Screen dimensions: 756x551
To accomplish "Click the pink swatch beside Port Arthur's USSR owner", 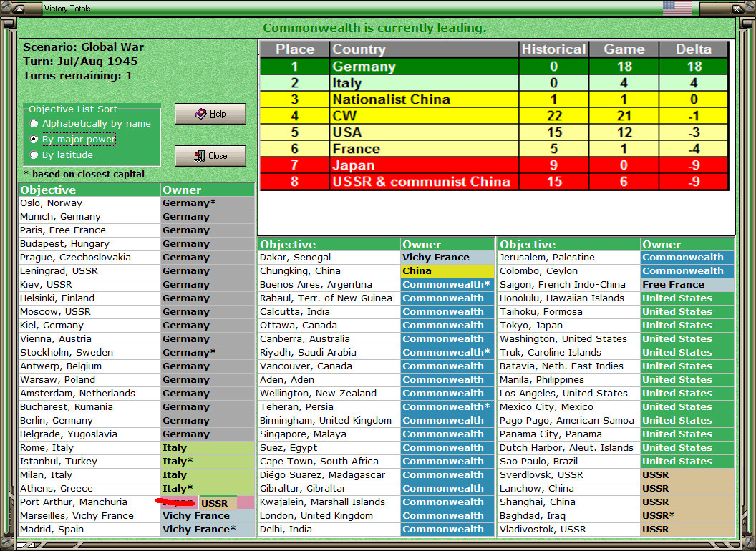I will coord(245,503).
